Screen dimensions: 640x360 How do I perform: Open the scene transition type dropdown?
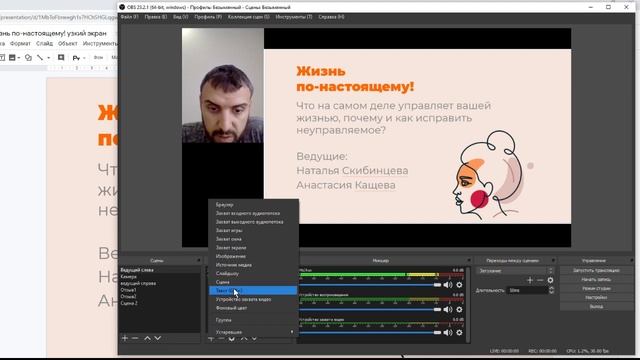[x=516, y=271]
